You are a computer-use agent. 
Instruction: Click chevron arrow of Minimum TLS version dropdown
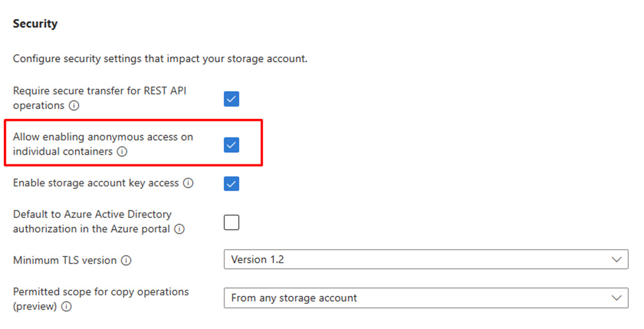point(617,260)
